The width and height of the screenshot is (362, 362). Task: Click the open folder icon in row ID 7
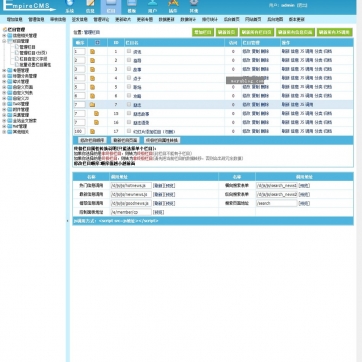click(x=92, y=105)
